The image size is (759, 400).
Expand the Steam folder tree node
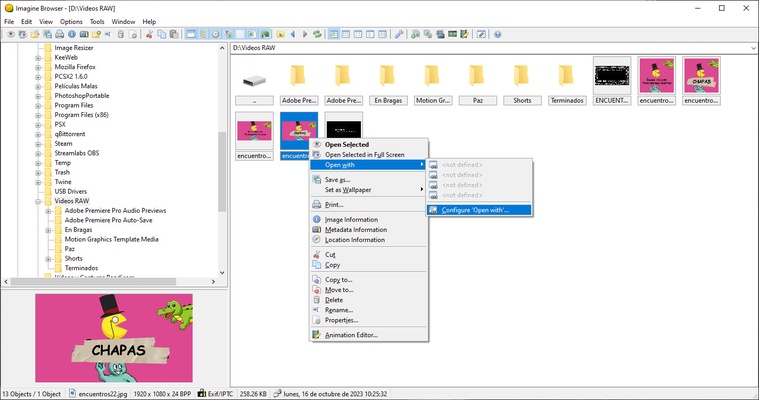coord(38,144)
